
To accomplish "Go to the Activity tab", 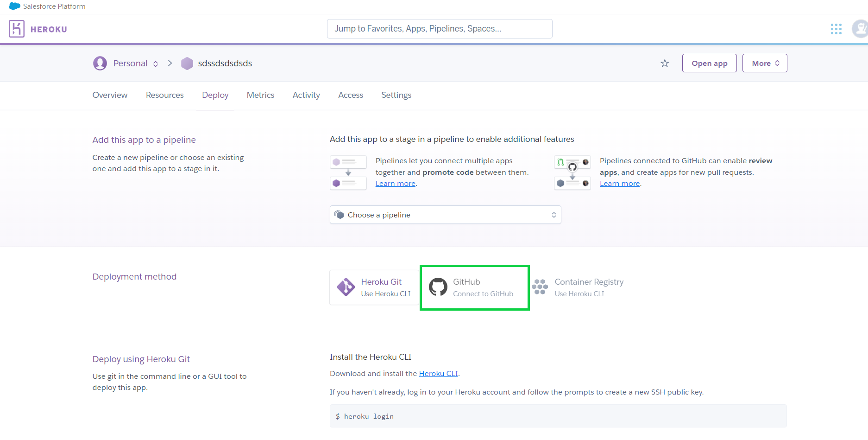I will (306, 95).
